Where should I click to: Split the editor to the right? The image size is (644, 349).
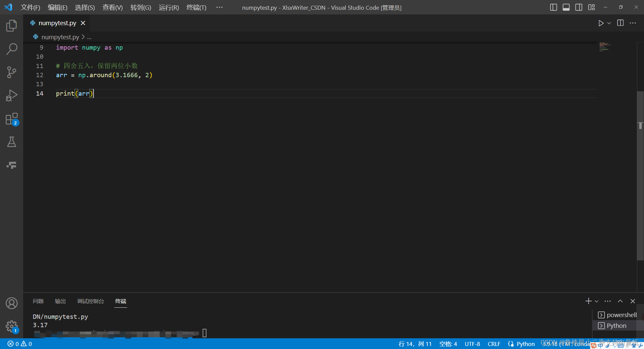coord(621,23)
